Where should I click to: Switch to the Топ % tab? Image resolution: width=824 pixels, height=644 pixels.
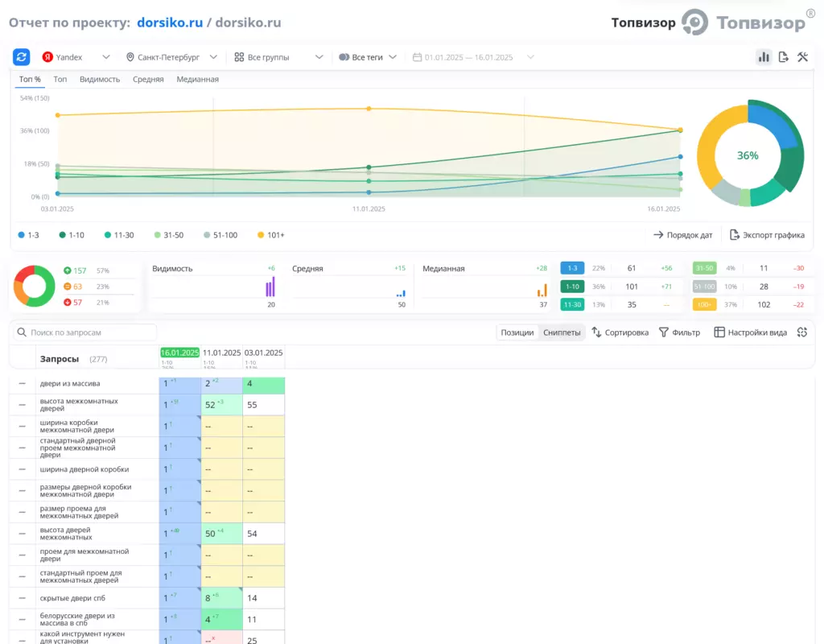click(30, 80)
